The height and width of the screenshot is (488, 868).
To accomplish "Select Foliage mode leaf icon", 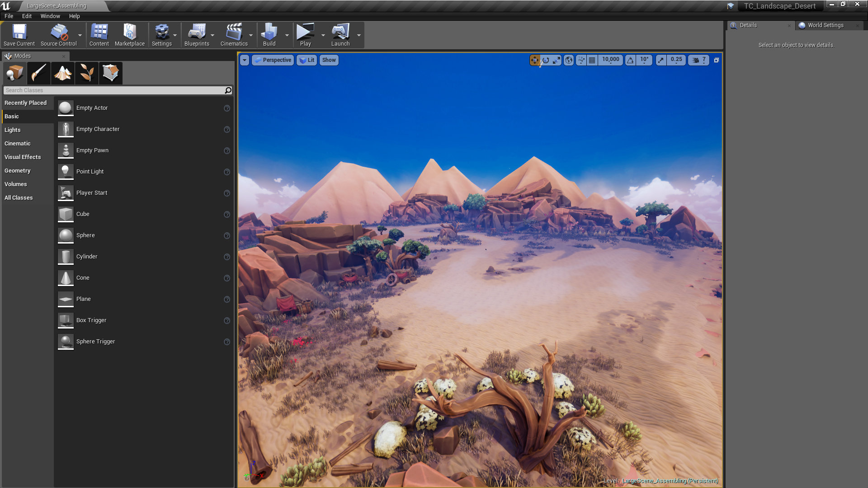I will click(x=87, y=73).
